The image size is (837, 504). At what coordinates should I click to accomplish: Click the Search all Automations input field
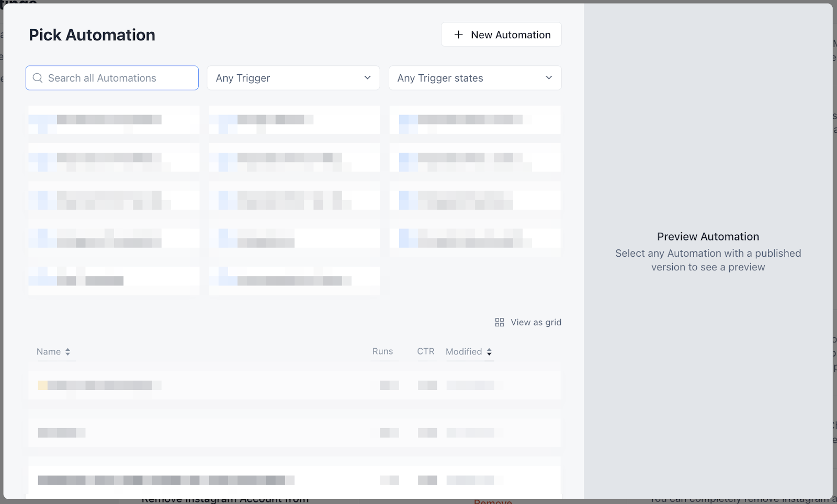point(111,78)
